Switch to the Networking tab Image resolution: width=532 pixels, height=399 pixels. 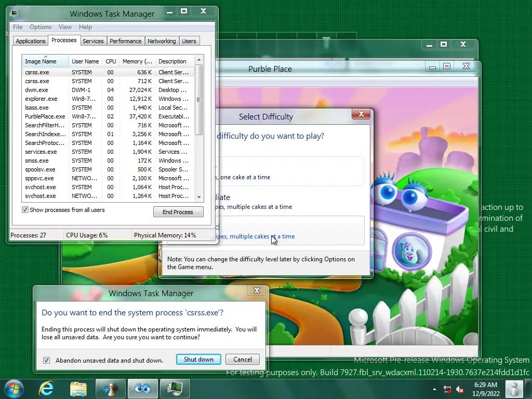(162, 41)
